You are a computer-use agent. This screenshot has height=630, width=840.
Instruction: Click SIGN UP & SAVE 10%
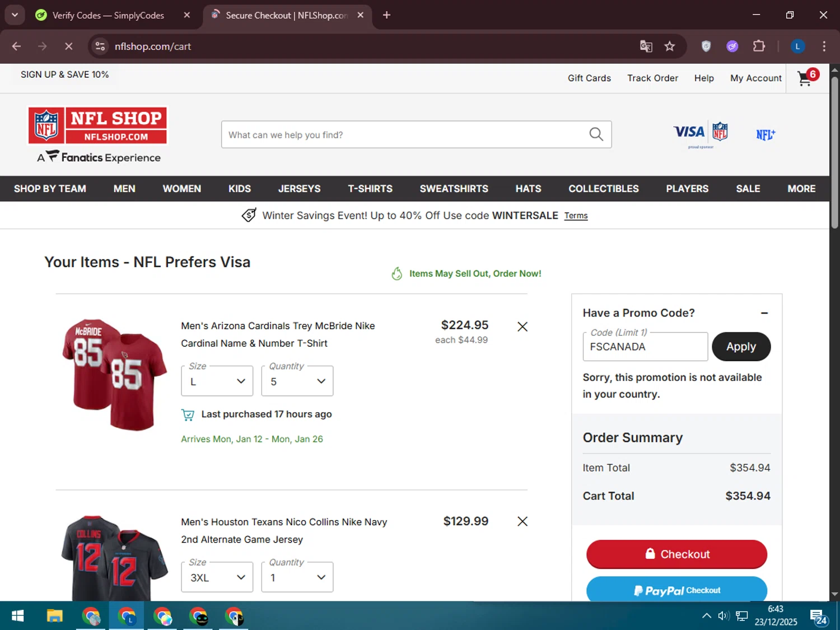point(64,74)
